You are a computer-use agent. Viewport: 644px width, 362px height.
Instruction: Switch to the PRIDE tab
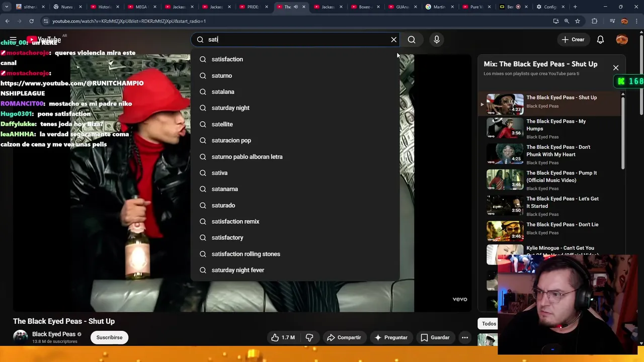point(254,7)
